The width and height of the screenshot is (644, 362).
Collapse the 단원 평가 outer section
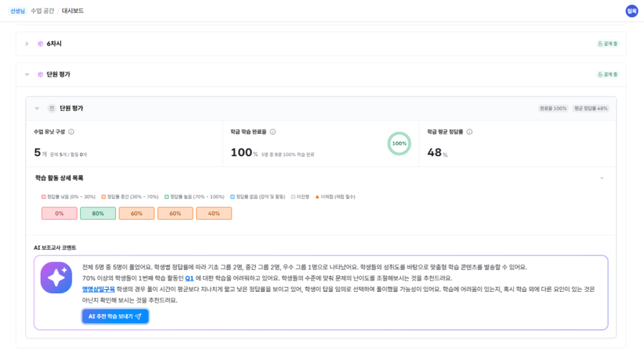click(27, 74)
